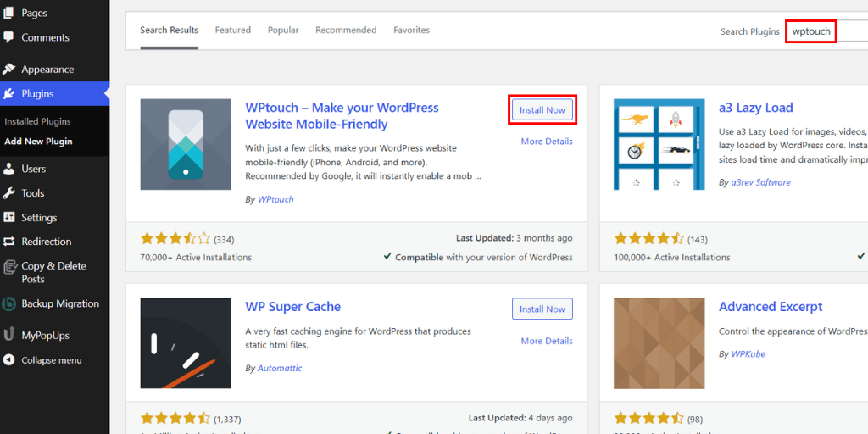Click the Comments speech-bubble icon
Viewport: 868px width, 434px height.
8,37
